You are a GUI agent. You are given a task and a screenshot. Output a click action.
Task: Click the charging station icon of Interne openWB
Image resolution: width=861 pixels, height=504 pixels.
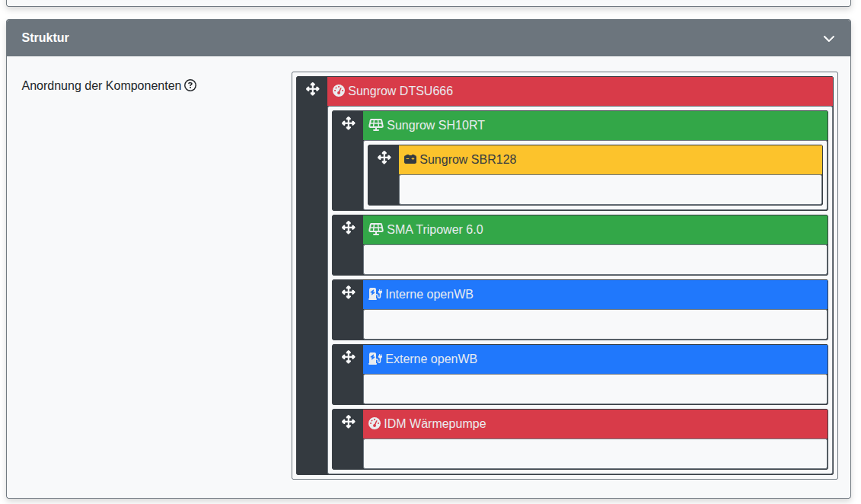point(375,295)
